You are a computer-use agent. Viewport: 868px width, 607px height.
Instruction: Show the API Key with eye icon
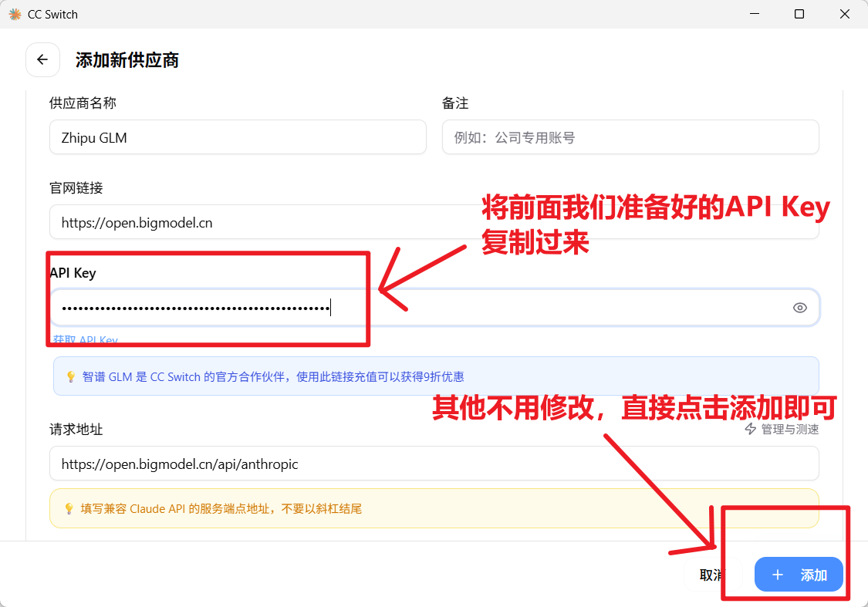point(799,308)
